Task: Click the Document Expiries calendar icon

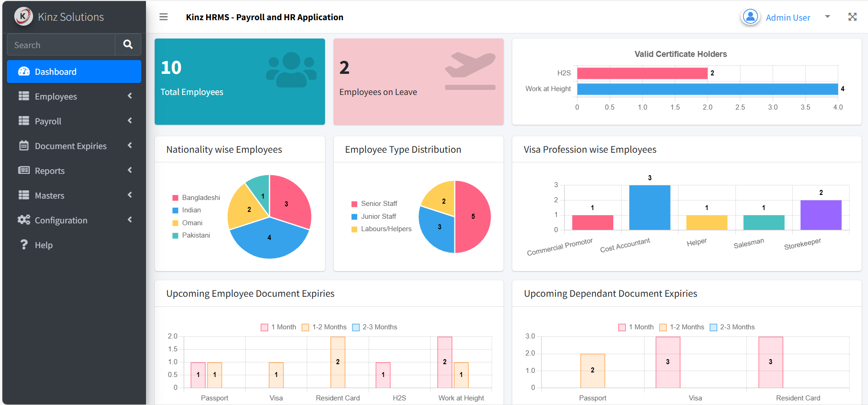Action: pos(24,145)
